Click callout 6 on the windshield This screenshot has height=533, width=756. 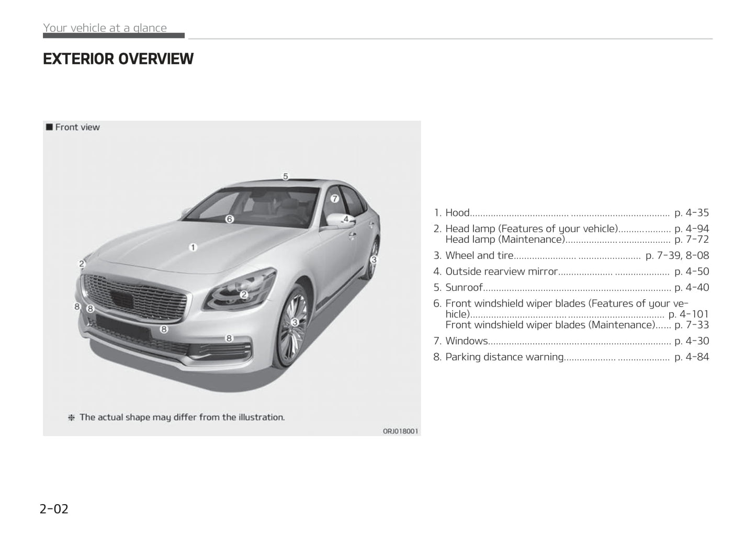coord(229,219)
